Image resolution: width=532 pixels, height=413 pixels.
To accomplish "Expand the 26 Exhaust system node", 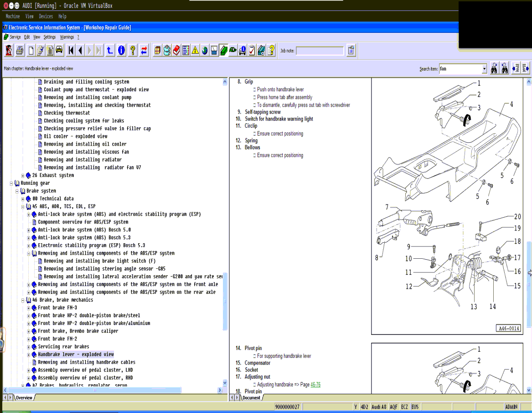I will (23, 176).
